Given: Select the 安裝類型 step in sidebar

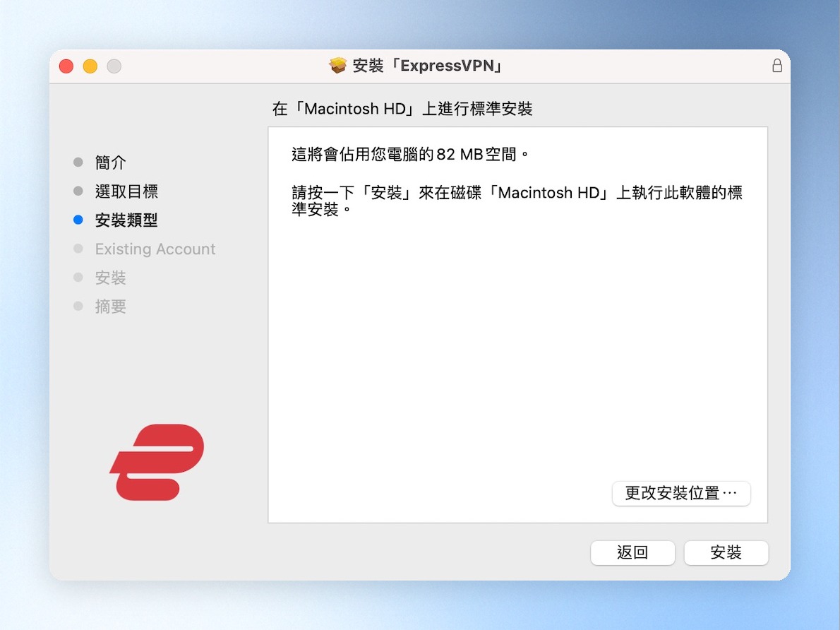Looking at the screenshot, I should click(126, 220).
